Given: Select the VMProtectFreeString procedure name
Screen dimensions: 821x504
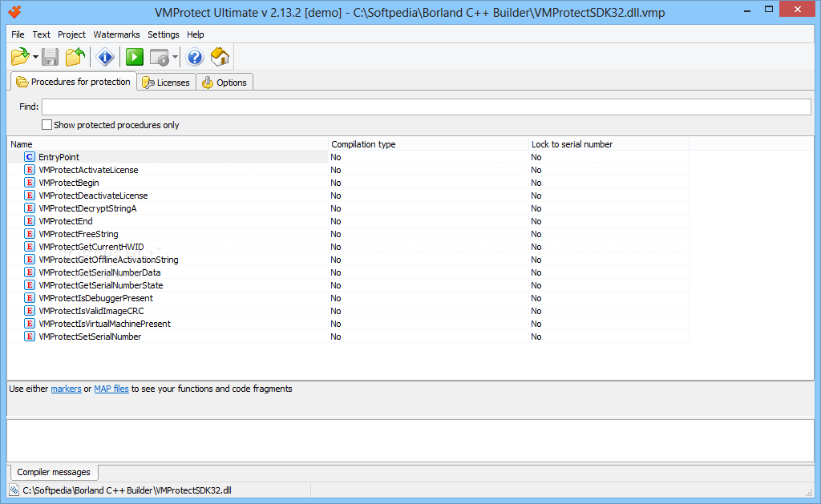Looking at the screenshot, I should coord(79,234).
